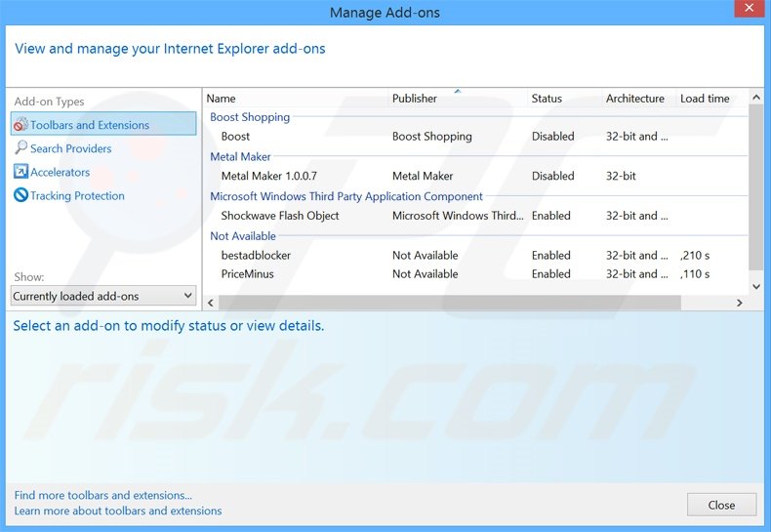Click the Accelerators arrow icon
771x532 pixels.
pos(20,171)
